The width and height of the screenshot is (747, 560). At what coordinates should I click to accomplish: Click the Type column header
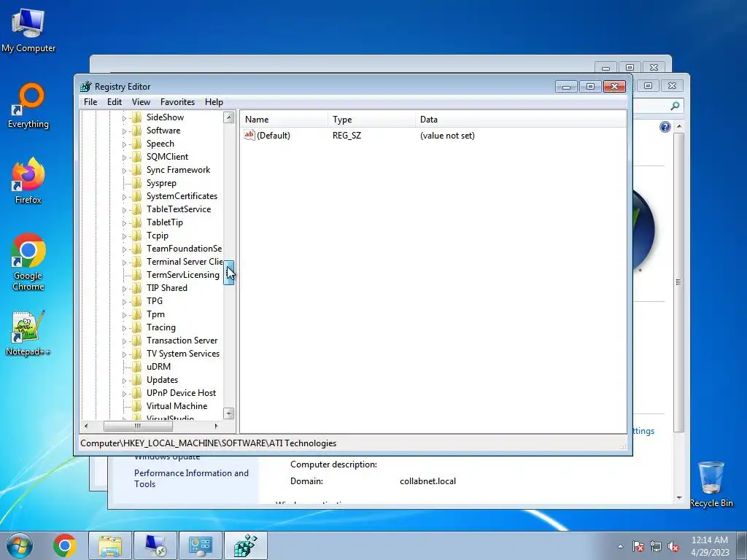click(x=371, y=120)
